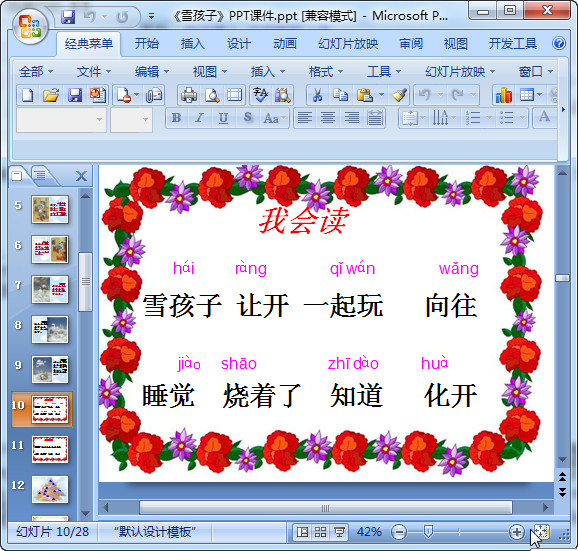Select slide 12 thumbnail
The width and height of the screenshot is (578, 551).
(x=50, y=489)
